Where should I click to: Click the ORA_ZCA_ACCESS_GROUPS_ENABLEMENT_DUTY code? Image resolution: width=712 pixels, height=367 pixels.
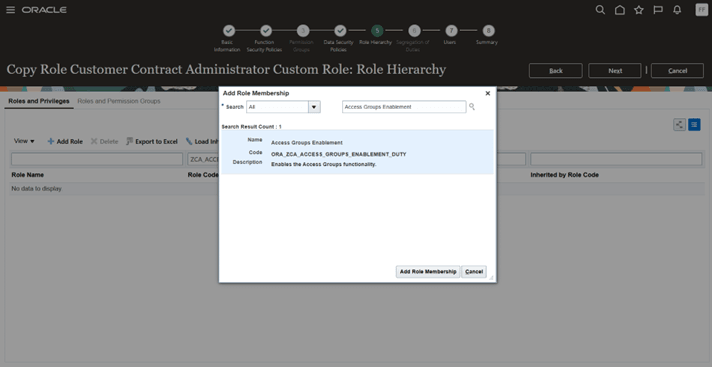point(339,154)
